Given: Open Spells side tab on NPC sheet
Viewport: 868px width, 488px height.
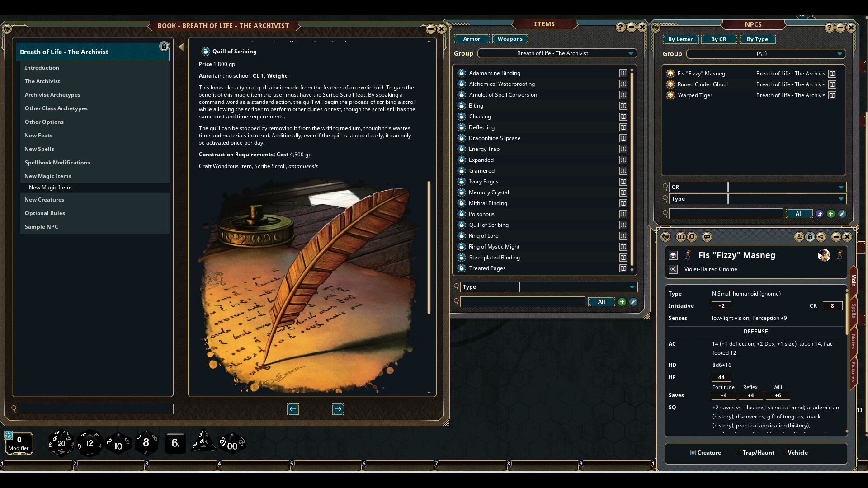Looking at the screenshot, I should [x=854, y=310].
